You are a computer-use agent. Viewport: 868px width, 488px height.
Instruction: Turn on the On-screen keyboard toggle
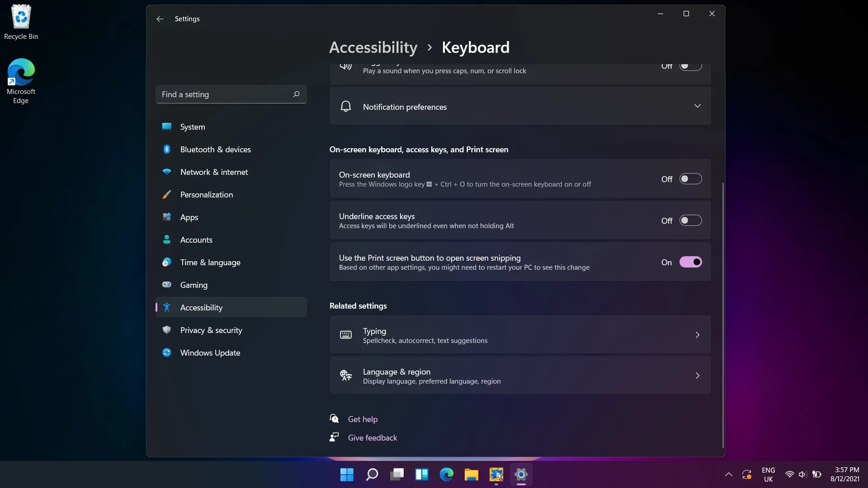(690, 179)
